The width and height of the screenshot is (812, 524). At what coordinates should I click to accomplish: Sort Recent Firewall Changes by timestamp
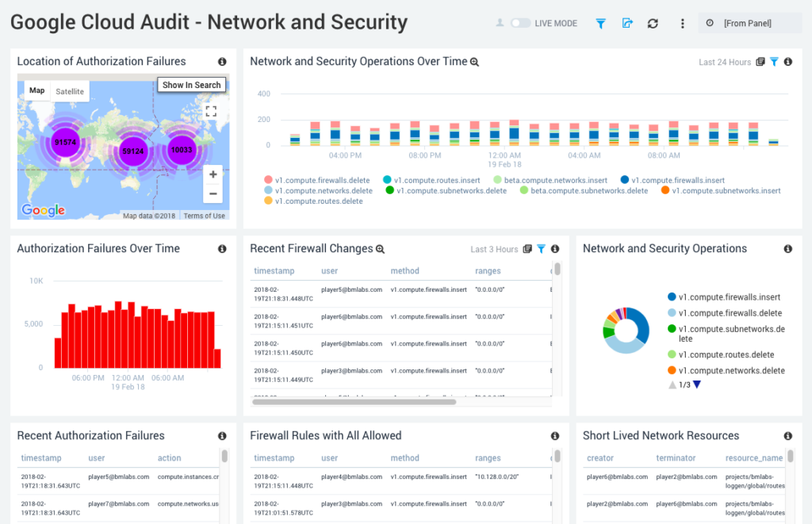pyautogui.click(x=274, y=271)
